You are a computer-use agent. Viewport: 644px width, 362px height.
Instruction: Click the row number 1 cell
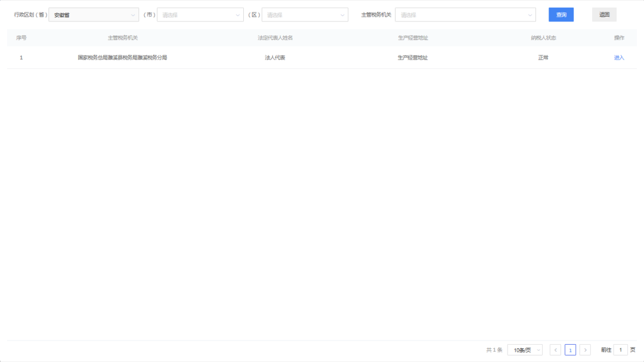pos(21,57)
